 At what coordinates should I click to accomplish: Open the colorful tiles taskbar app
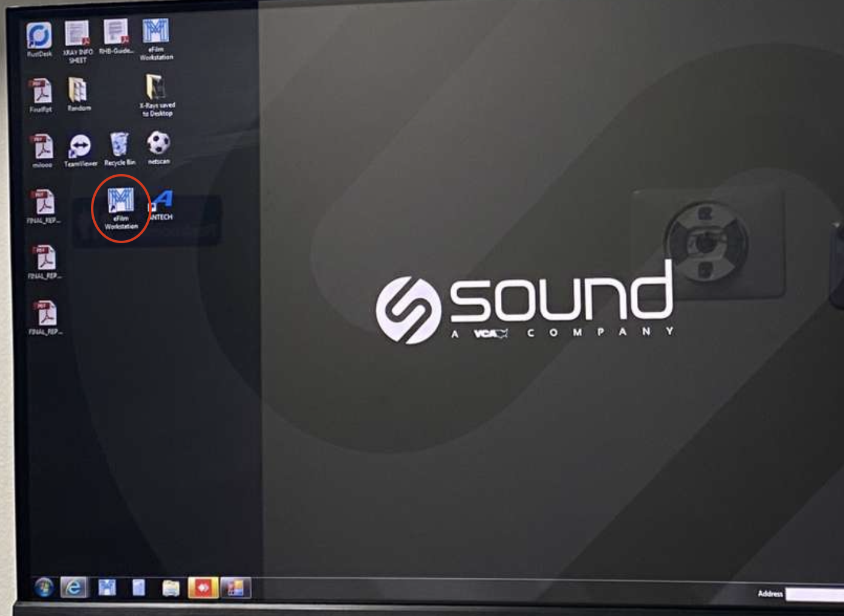click(x=235, y=588)
